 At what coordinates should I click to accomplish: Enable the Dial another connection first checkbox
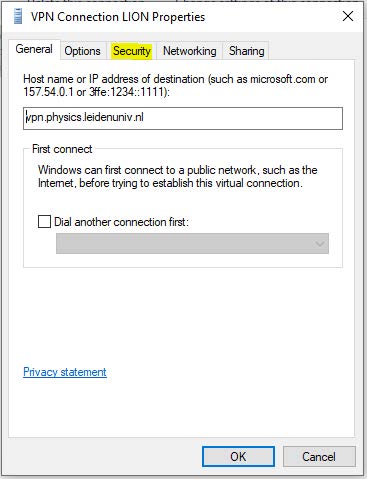click(44, 221)
